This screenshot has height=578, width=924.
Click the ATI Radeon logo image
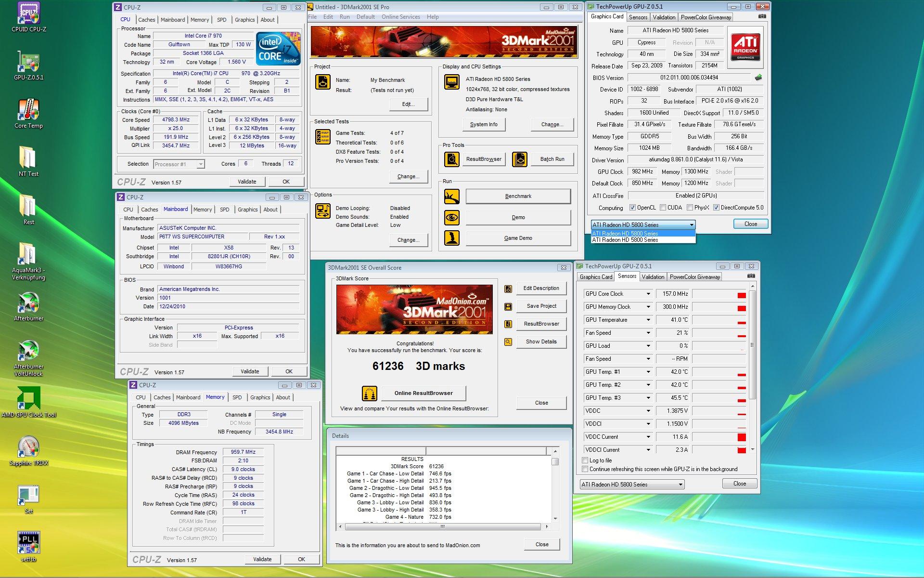745,46
